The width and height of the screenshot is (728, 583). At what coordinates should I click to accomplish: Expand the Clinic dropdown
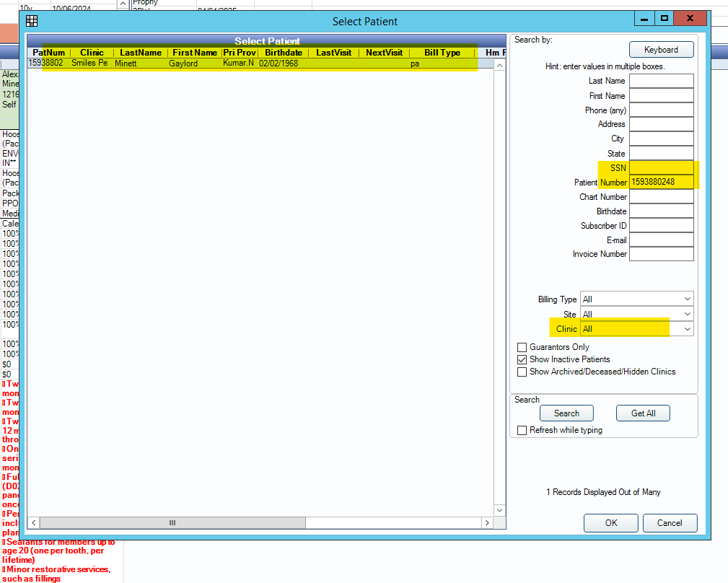(636, 328)
